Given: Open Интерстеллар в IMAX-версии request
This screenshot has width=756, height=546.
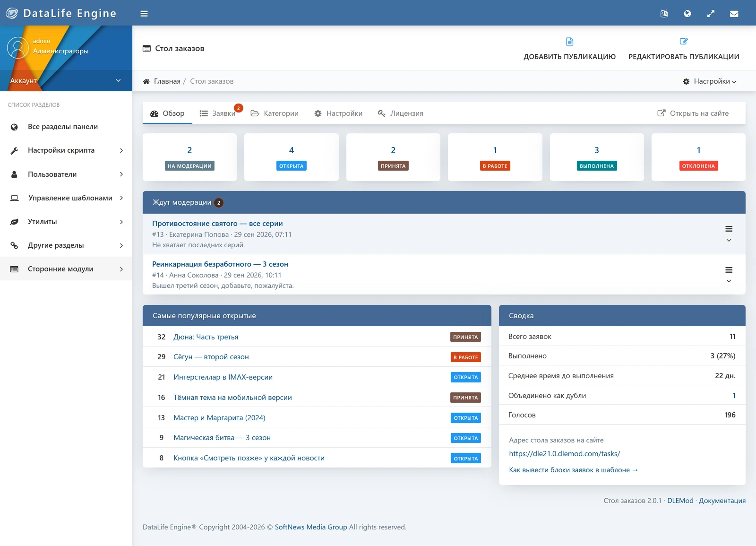Looking at the screenshot, I should tap(223, 377).
